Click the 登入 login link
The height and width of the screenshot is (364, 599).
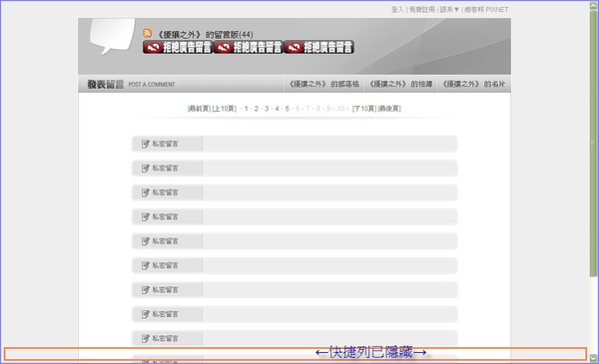pyautogui.click(x=397, y=10)
